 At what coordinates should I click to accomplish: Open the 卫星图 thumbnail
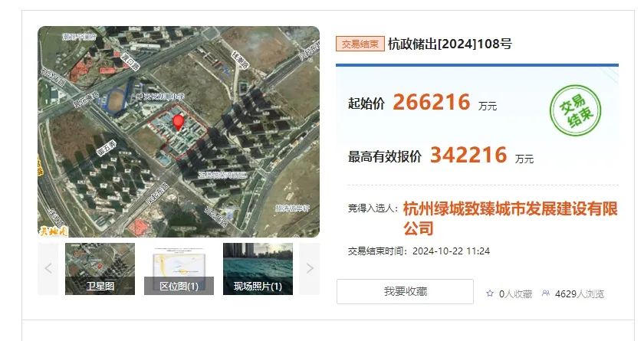tap(100, 269)
